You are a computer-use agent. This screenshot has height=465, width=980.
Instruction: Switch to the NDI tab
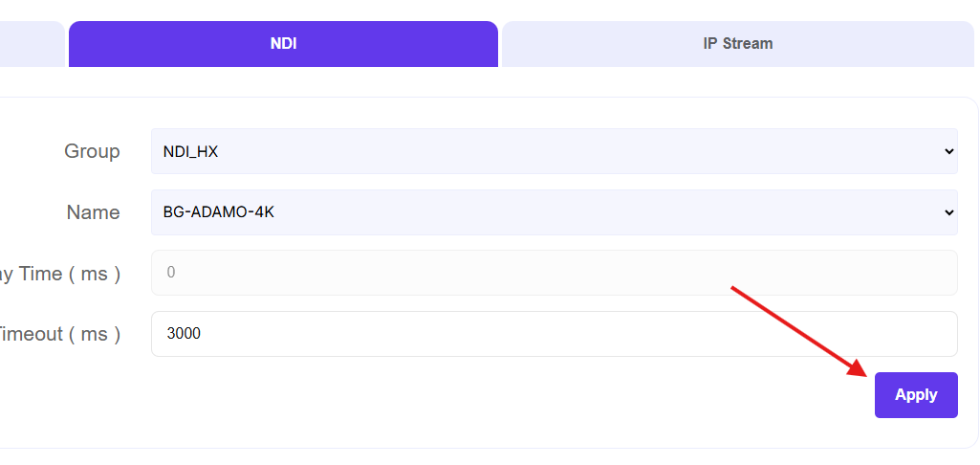[283, 44]
